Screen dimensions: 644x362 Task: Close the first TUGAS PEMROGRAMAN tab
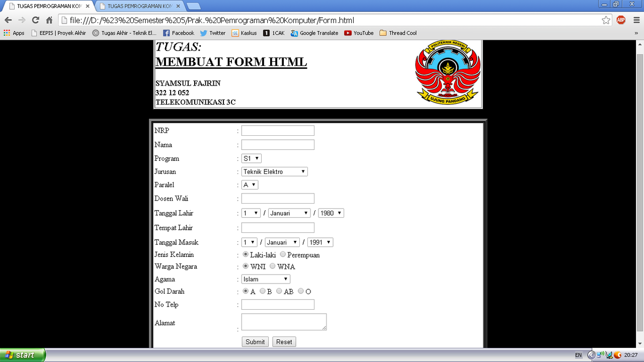click(87, 6)
